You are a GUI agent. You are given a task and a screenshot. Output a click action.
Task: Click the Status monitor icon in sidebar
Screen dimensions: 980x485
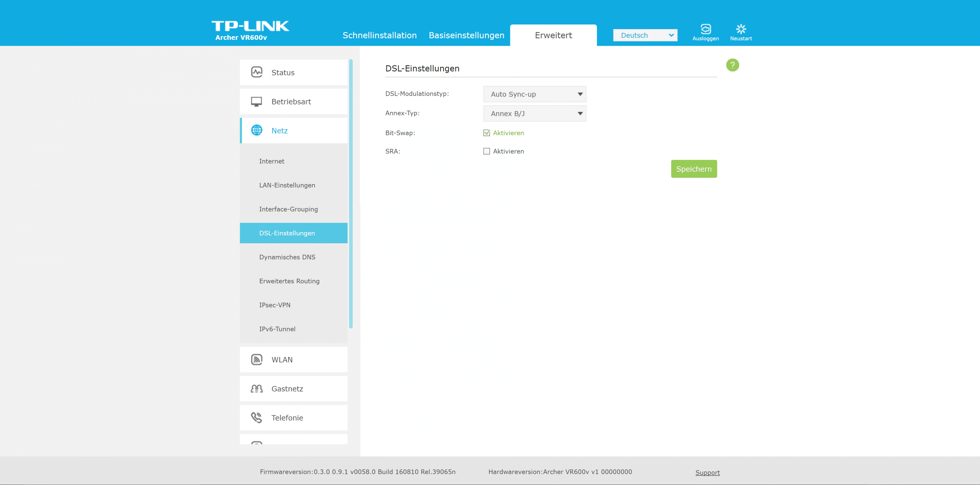(257, 72)
